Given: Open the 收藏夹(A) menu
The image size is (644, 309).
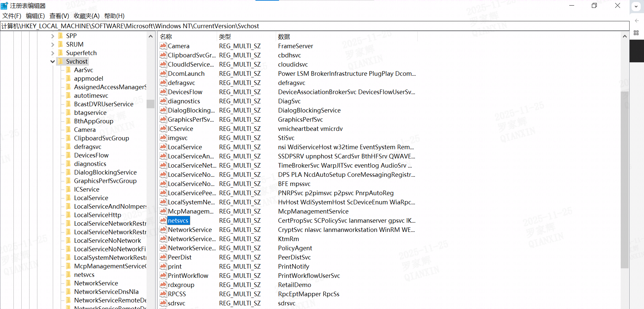Looking at the screenshot, I should click(x=87, y=16).
